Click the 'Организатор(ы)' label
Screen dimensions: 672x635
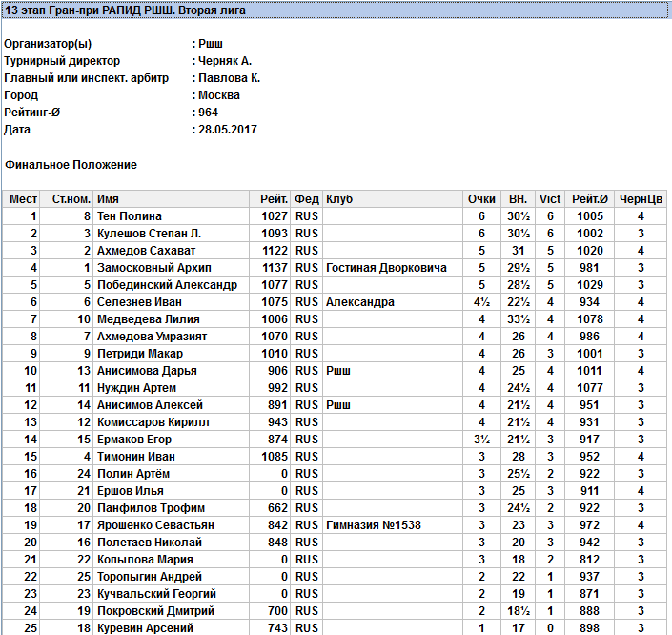[48, 44]
